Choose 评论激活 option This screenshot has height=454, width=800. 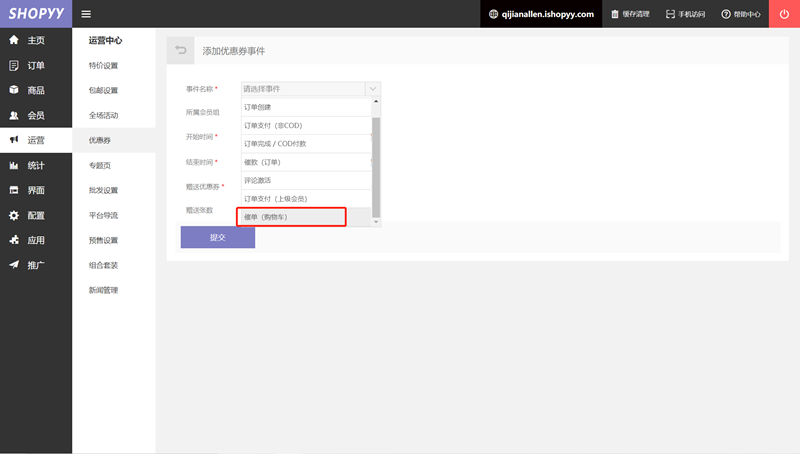(x=306, y=181)
